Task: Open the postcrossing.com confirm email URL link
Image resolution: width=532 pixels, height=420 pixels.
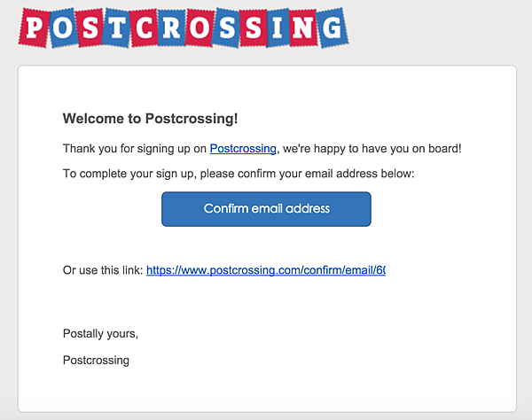Action: [266, 270]
